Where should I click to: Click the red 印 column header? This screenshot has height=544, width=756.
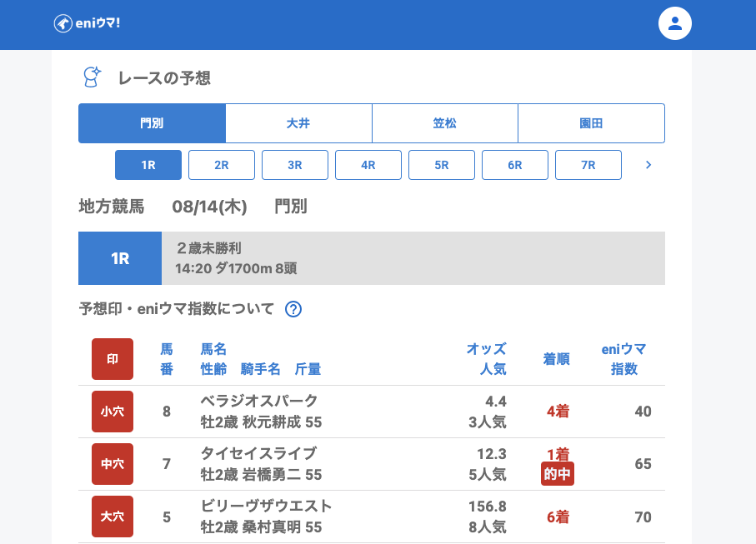(x=113, y=359)
